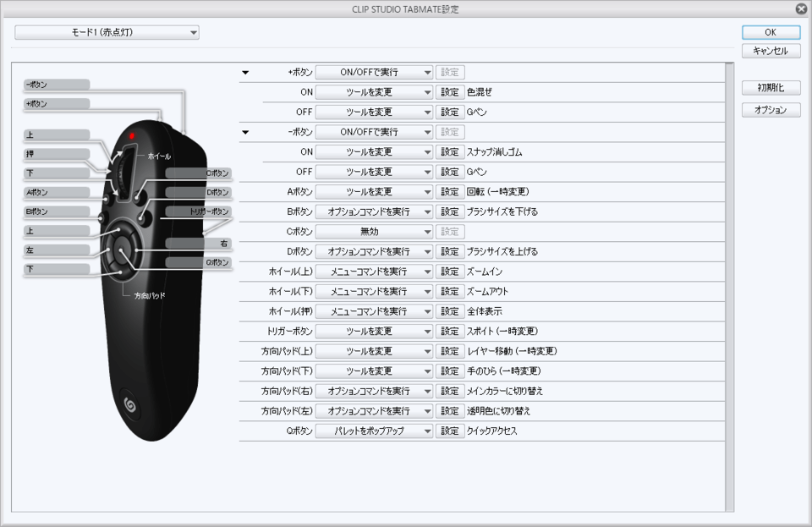This screenshot has height=527, width=812.
Task: Select the トリガーボタン label on device diagram
Action: (199, 211)
